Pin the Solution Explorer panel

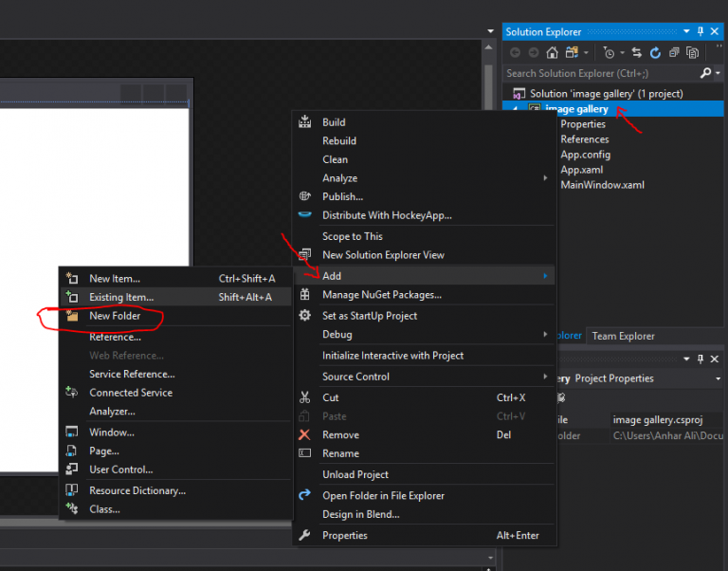click(x=701, y=31)
